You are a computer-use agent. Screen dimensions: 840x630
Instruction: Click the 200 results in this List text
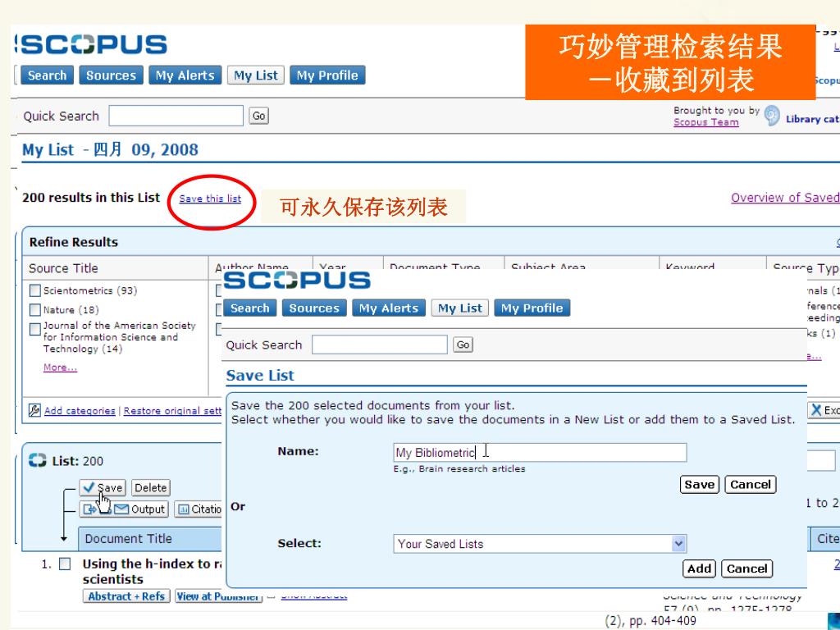91,198
